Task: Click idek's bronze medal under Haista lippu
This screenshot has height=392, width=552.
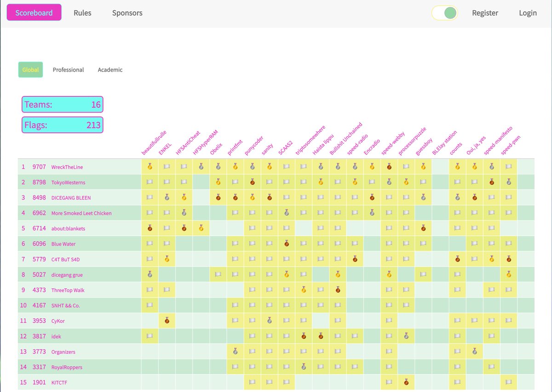Action: pyautogui.click(x=321, y=336)
